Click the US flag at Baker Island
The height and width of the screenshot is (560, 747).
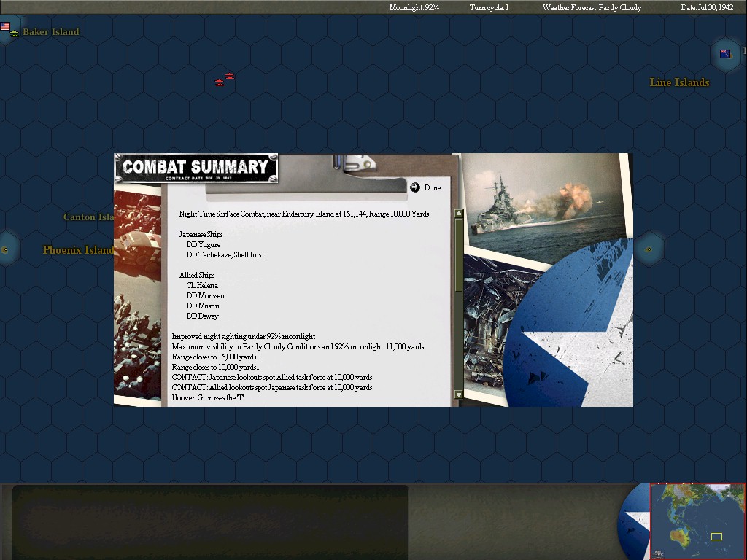pyautogui.click(x=5, y=26)
